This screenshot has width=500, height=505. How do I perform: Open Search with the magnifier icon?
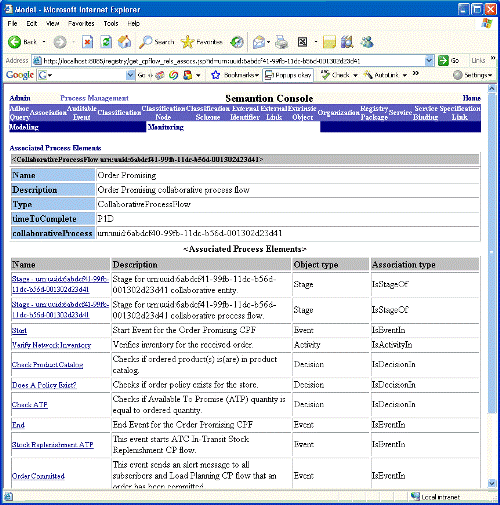146,42
